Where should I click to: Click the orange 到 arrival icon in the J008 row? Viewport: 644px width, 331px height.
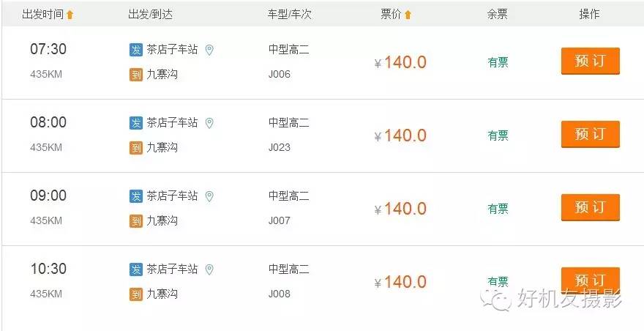(x=136, y=294)
